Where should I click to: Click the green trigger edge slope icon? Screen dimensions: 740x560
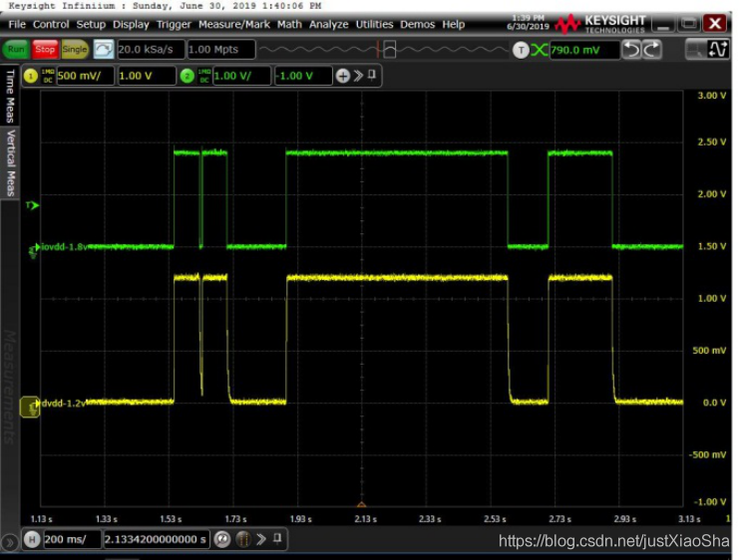(539, 50)
